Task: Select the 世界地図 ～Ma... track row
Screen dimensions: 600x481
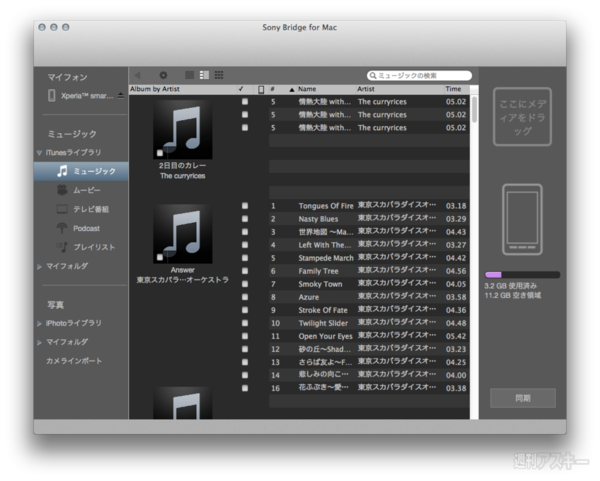Action: (x=369, y=232)
